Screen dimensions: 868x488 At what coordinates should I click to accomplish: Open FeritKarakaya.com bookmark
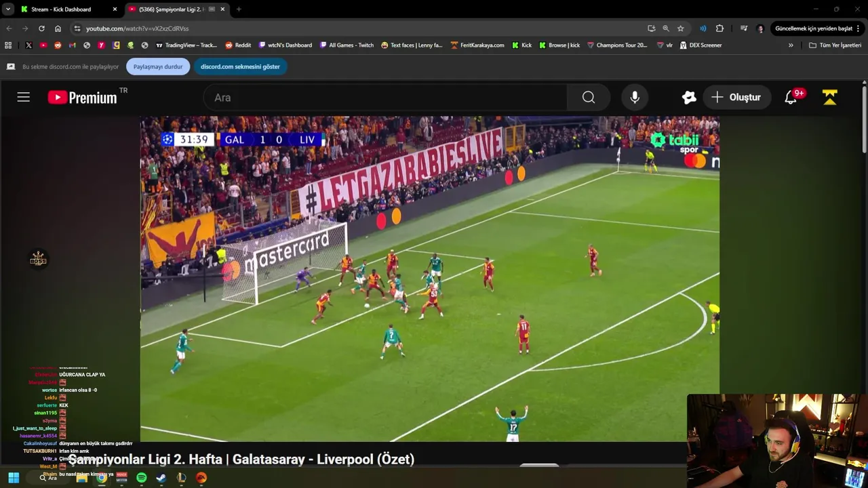477,45
